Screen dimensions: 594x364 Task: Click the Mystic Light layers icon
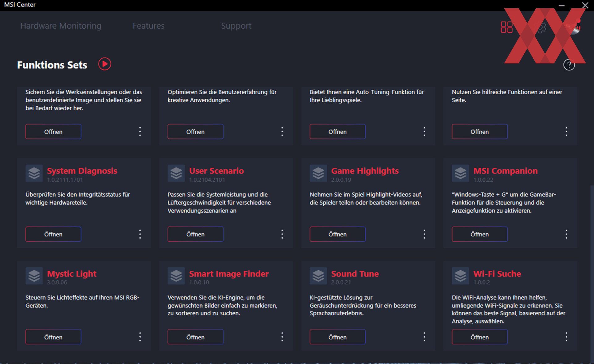[34, 276]
